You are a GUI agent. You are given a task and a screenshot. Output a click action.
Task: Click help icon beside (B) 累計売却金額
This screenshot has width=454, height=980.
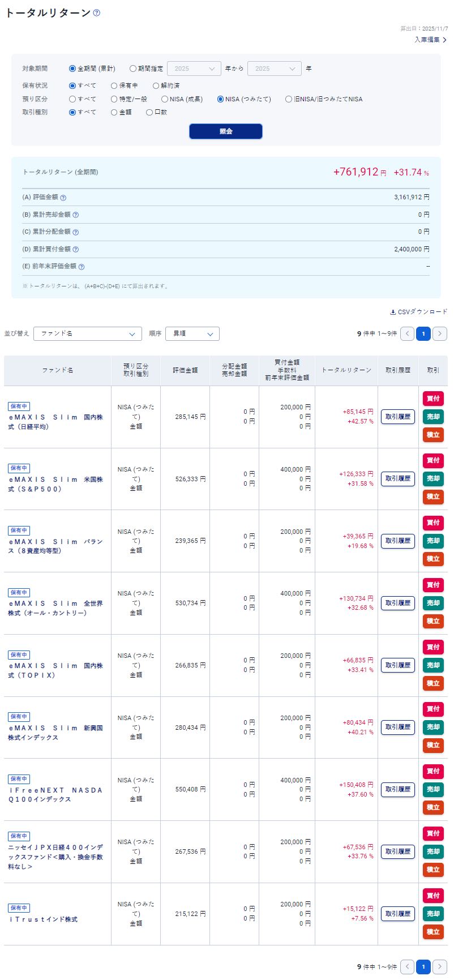(x=76, y=215)
